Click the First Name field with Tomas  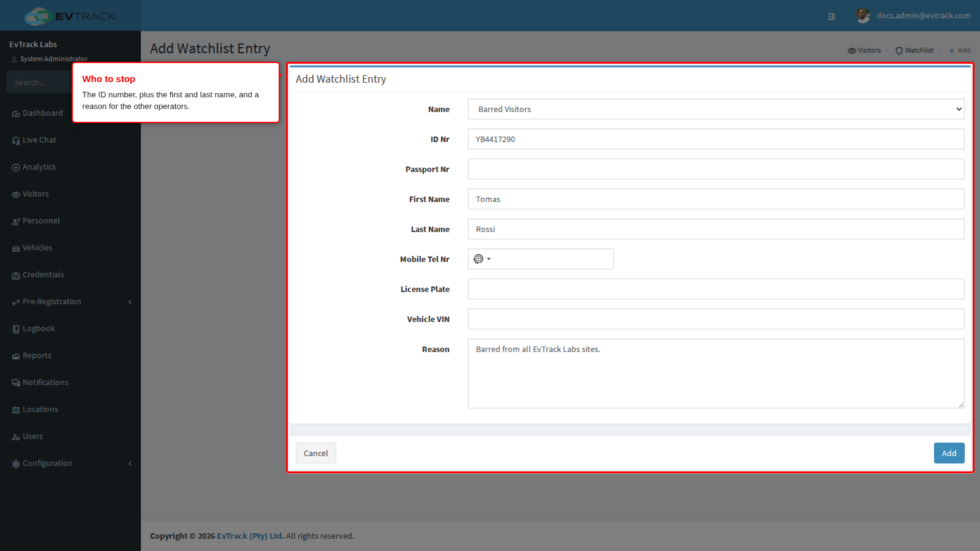716,199
